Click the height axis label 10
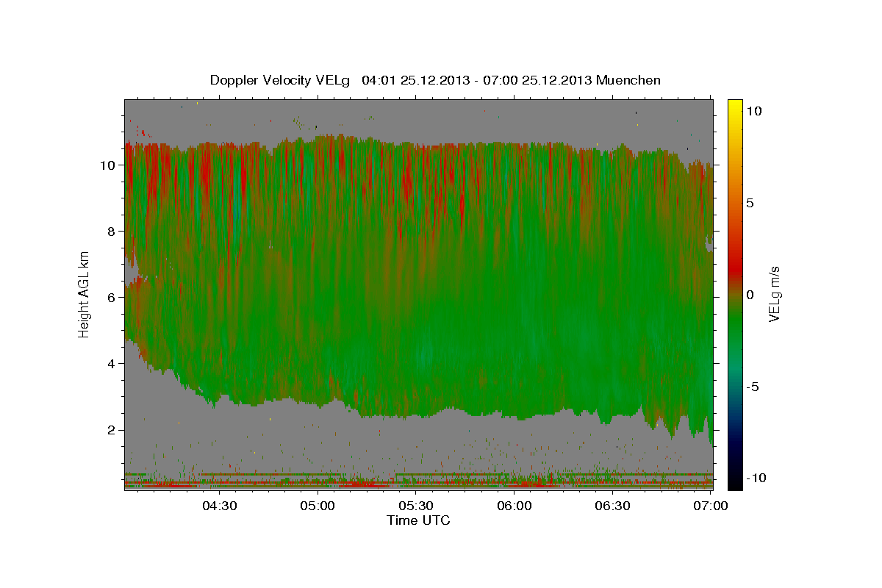The height and width of the screenshot is (588, 882). [x=110, y=165]
